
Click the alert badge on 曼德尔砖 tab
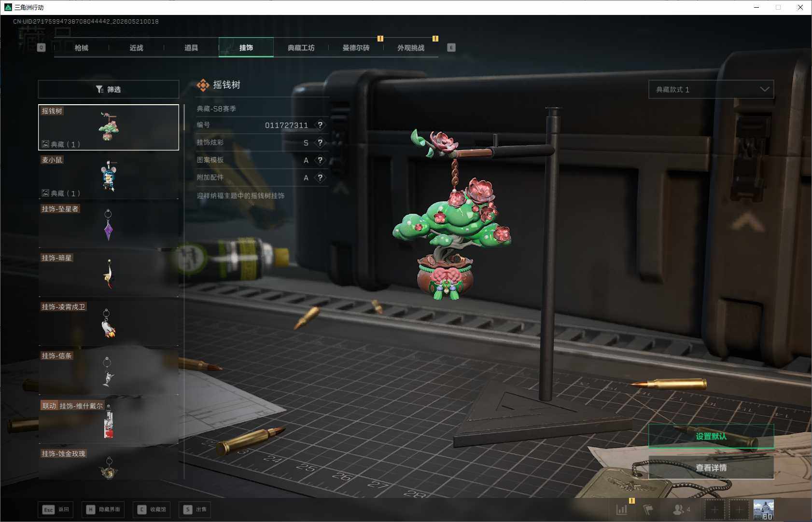(x=380, y=38)
